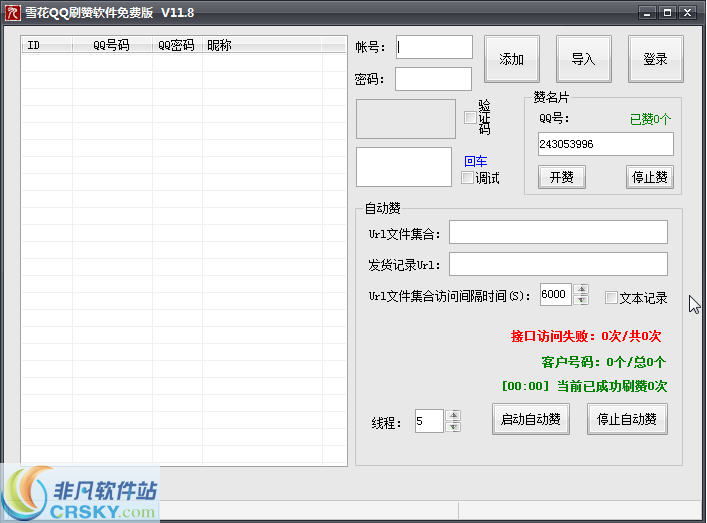Image resolution: width=707 pixels, height=523 pixels.
Task: Increase thread count with up arrow
Action: click(x=454, y=416)
